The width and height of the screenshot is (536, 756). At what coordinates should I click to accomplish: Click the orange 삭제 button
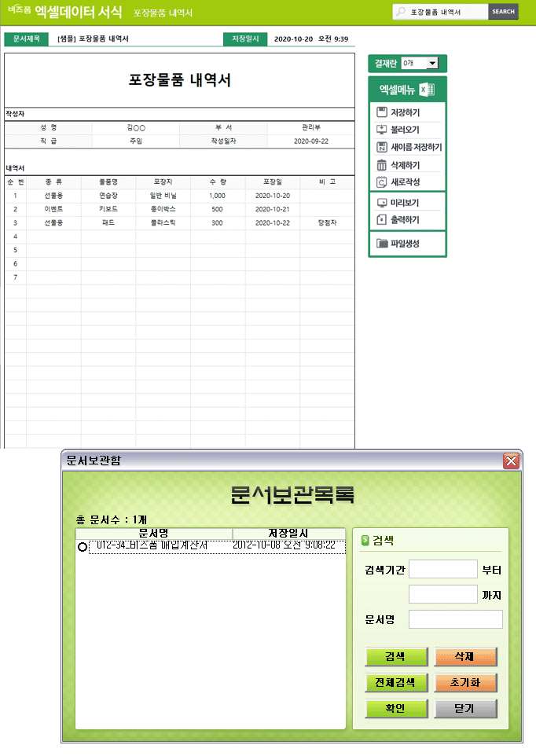[x=465, y=657]
